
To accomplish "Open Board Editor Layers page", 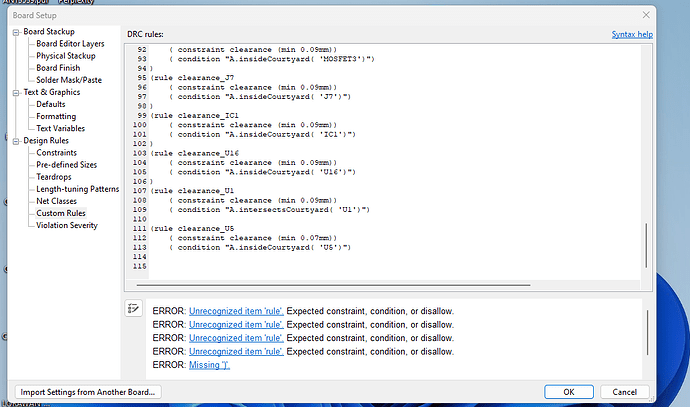I will (70, 44).
